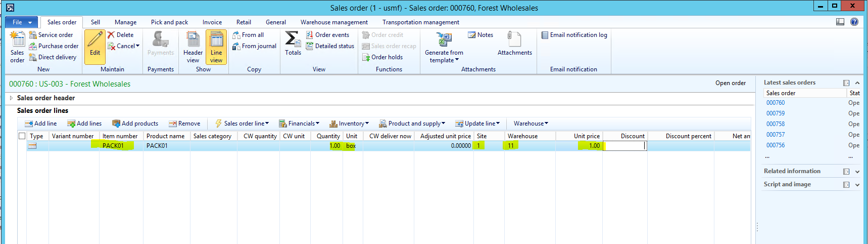The width and height of the screenshot is (868, 244).
Task: Click the Add line button
Action: 40,124
